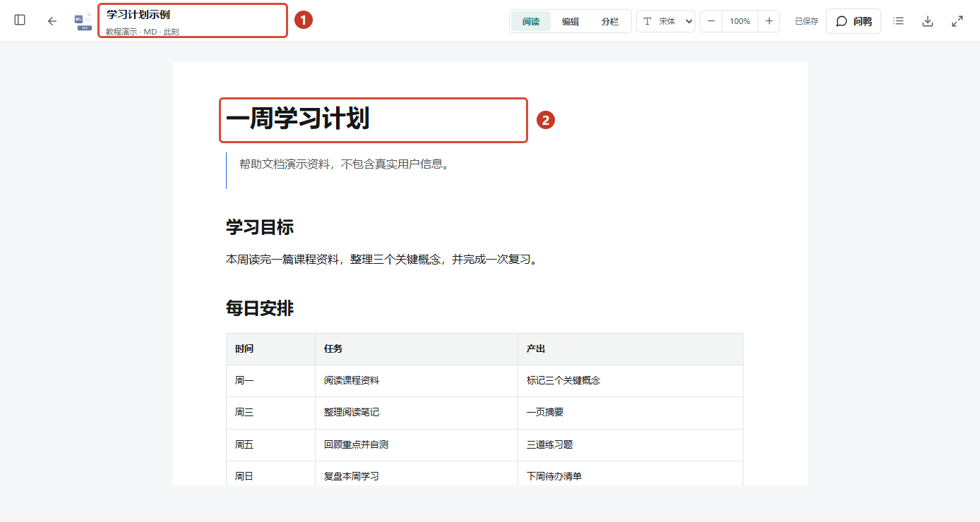Switch to 编辑 mode
Image resolution: width=980 pixels, height=522 pixels.
570,21
